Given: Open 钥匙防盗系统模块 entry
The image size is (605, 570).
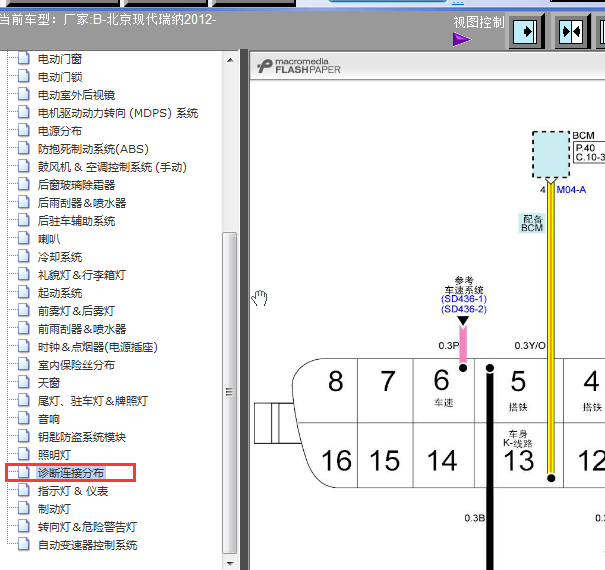Looking at the screenshot, I should pos(82,437).
